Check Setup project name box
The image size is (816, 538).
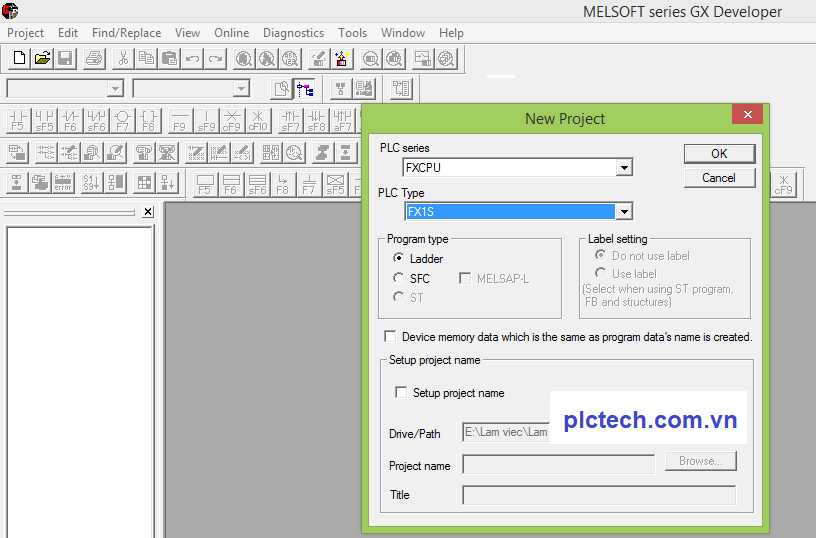401,392
